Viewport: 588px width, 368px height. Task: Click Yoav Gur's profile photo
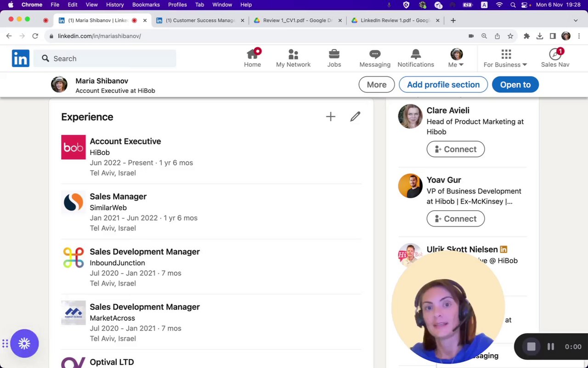point(410,186)
